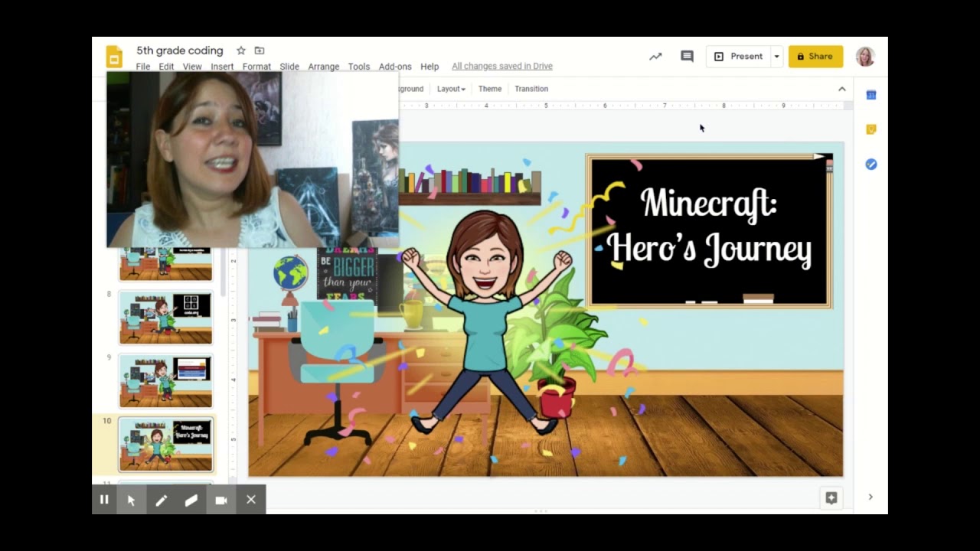Star the 5th grade coding presentation
The image size is (980, 551).
click(240, 51)
